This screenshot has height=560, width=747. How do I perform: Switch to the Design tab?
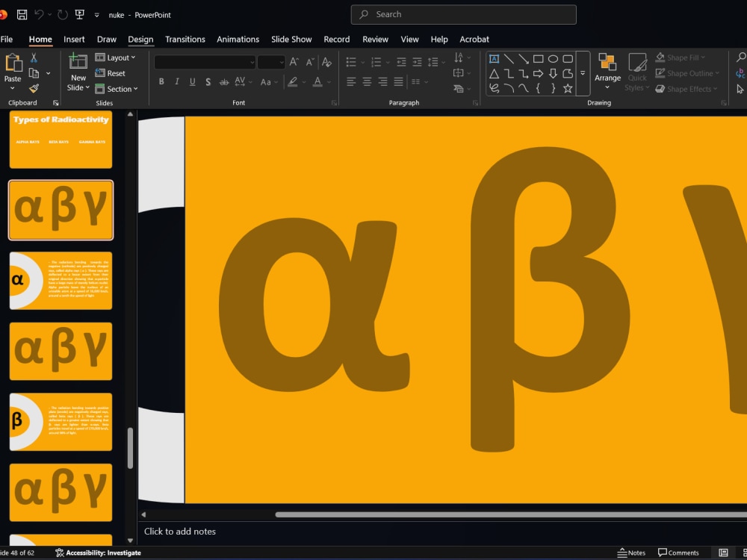pos(140,39)
